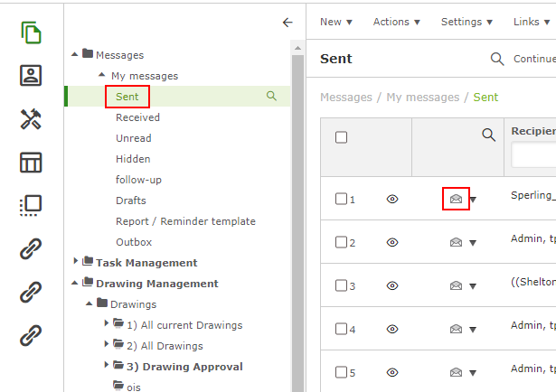Expand the Task Management tree node
556x392 pixels.
click(75, 263)
